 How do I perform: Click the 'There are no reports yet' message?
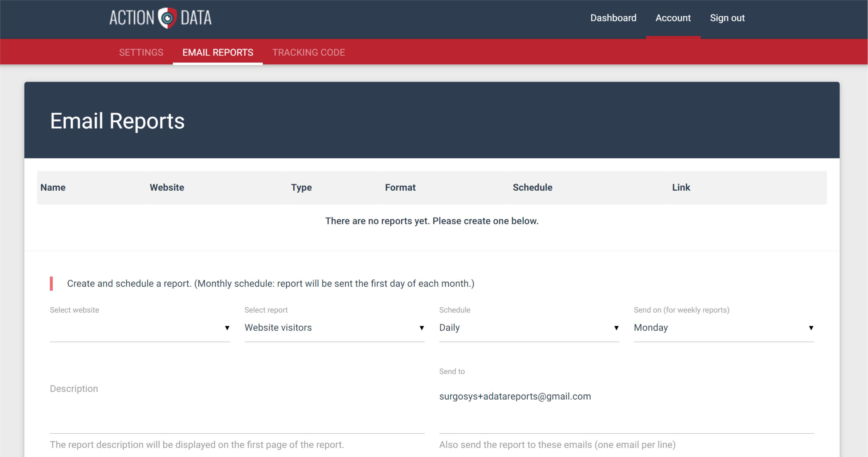click(x=432, y=221)
